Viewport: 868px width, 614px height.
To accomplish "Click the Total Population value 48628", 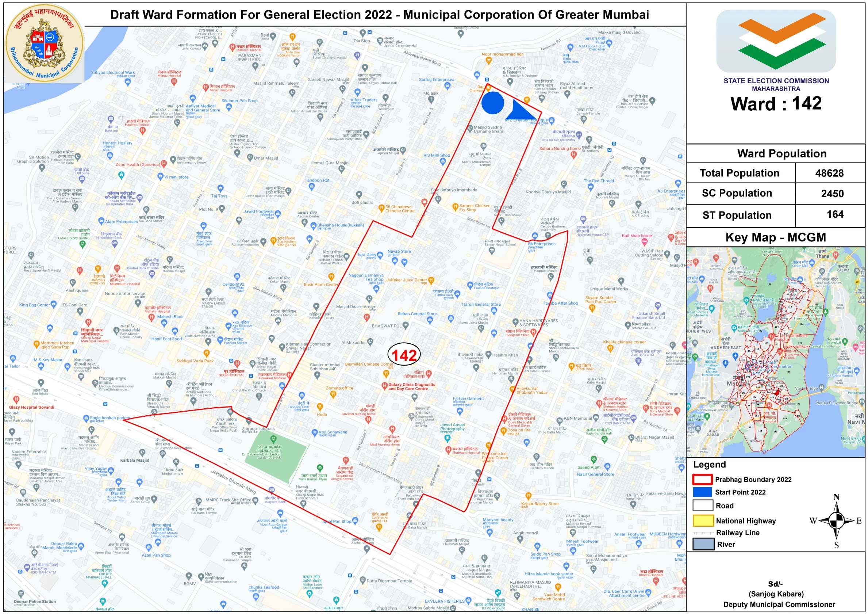I will pos(829,173).
